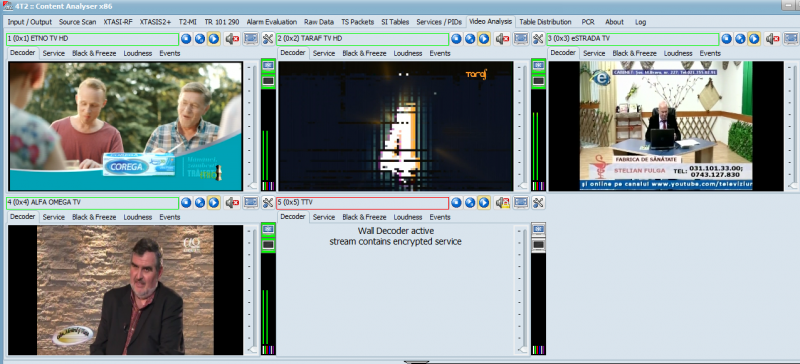800x364 pixels.
Task: Open fullscreen monitor icon for eSTRADA TV
Action: (791, 39)
